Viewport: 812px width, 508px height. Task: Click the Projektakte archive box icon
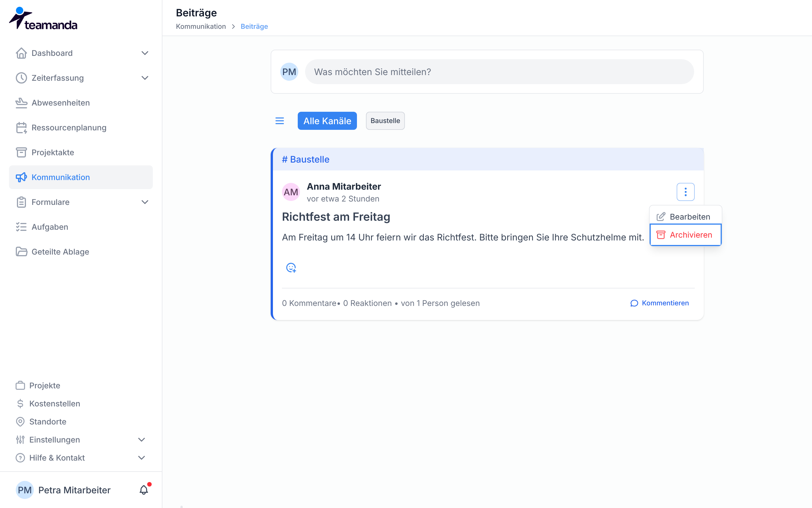21,152
